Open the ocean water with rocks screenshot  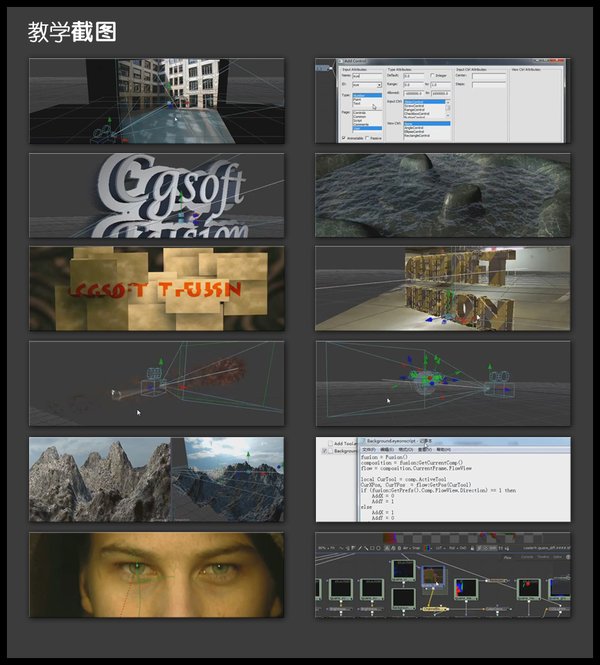tap(443, 195)
